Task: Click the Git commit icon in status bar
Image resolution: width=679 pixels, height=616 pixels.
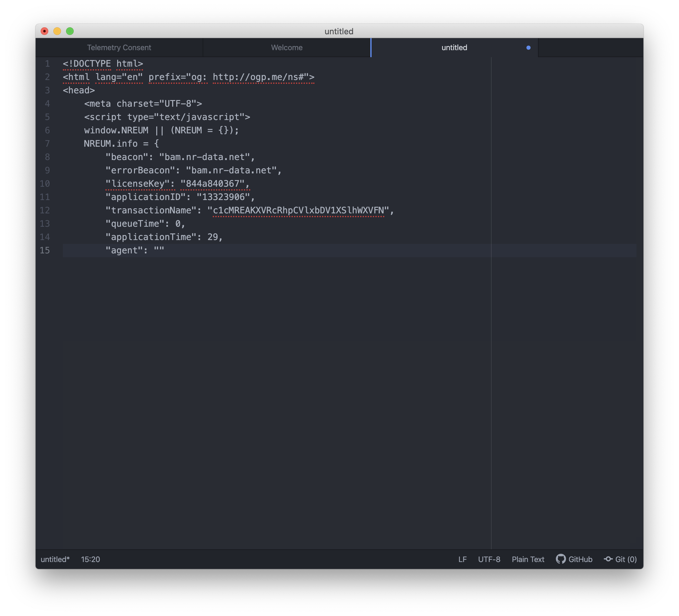Action: tap(608, 559)
